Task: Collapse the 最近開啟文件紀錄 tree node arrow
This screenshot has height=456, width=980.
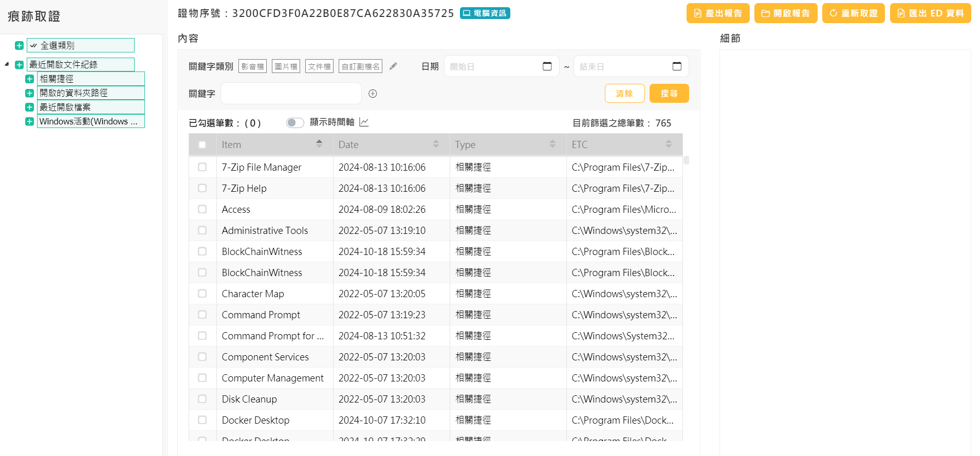Action: pyautogui.click(x=7, y=65)
